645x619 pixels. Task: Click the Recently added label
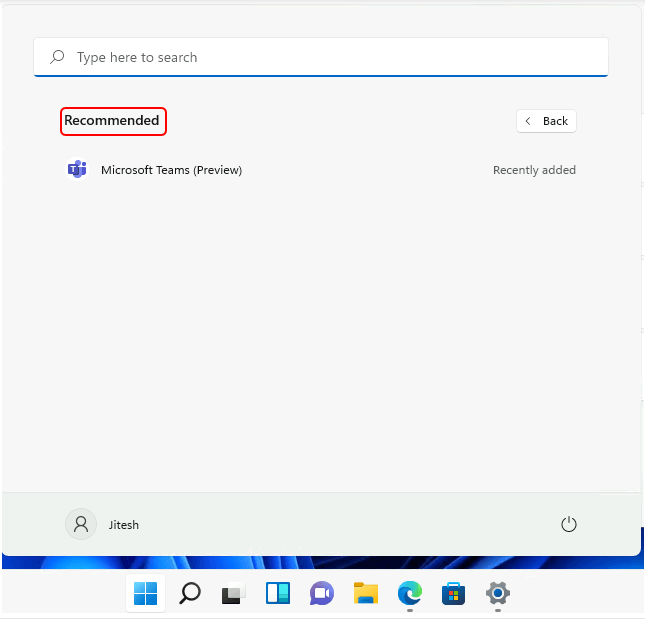(534, 170)
